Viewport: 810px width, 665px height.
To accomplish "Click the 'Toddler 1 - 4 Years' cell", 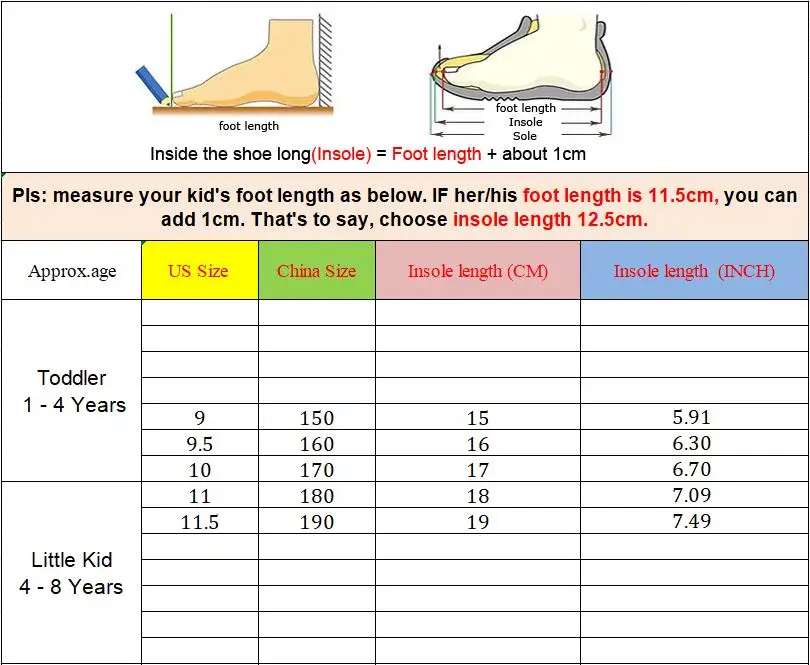I will coord(71,391).
